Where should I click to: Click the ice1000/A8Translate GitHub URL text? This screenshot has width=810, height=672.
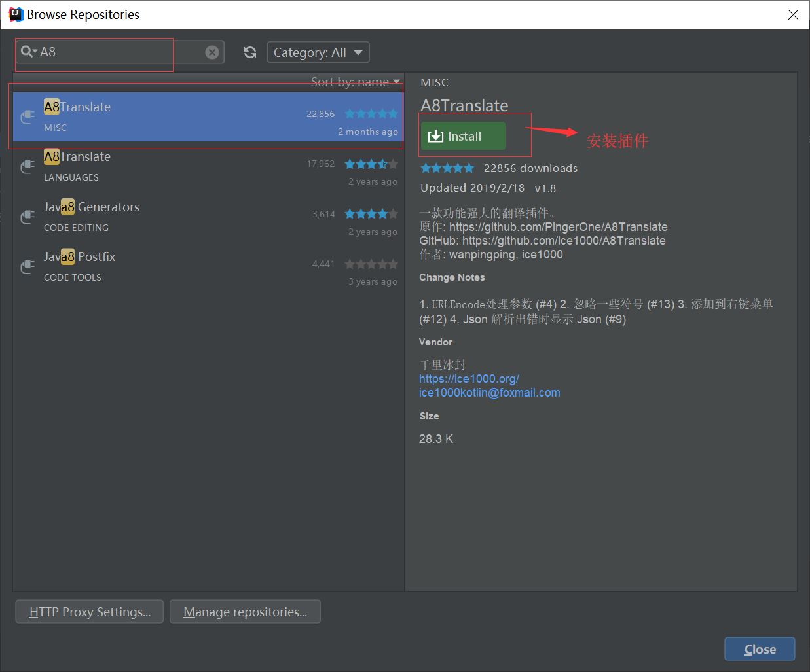[x=564, y=241]
